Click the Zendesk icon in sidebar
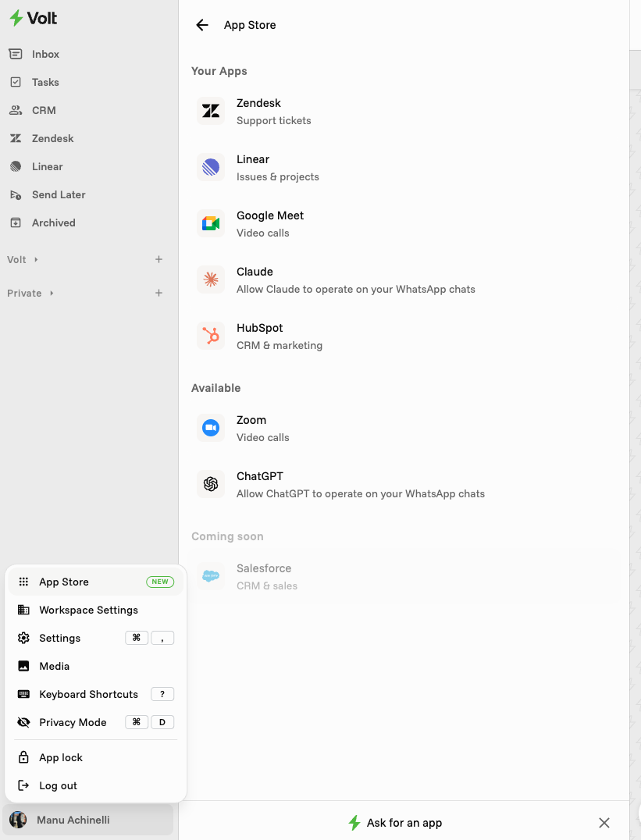Image resolution: width=641 pixels, height=840 pixels. pyautogui.click(x=16, y=138)
